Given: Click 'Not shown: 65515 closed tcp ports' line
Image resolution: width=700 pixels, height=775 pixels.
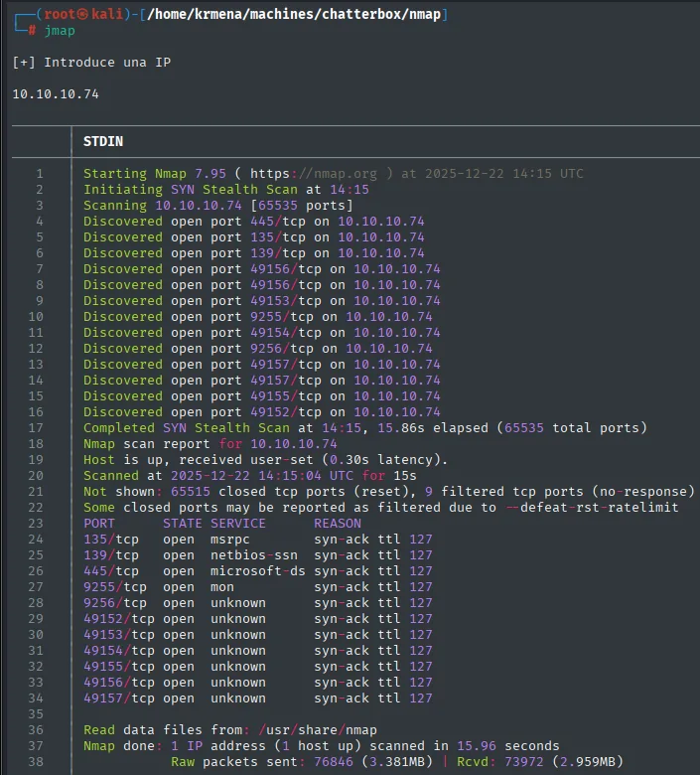Looking at the screenshot, I should [x=389, y=491].
